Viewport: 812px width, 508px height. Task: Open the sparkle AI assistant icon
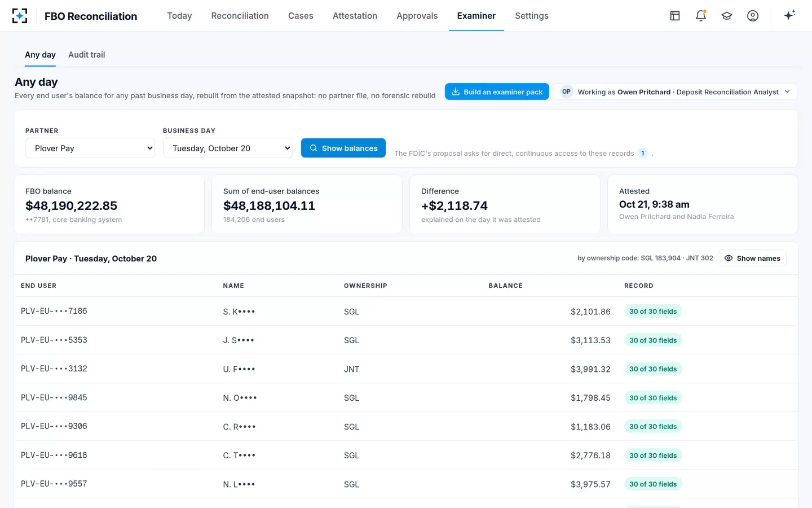[789, 16]
